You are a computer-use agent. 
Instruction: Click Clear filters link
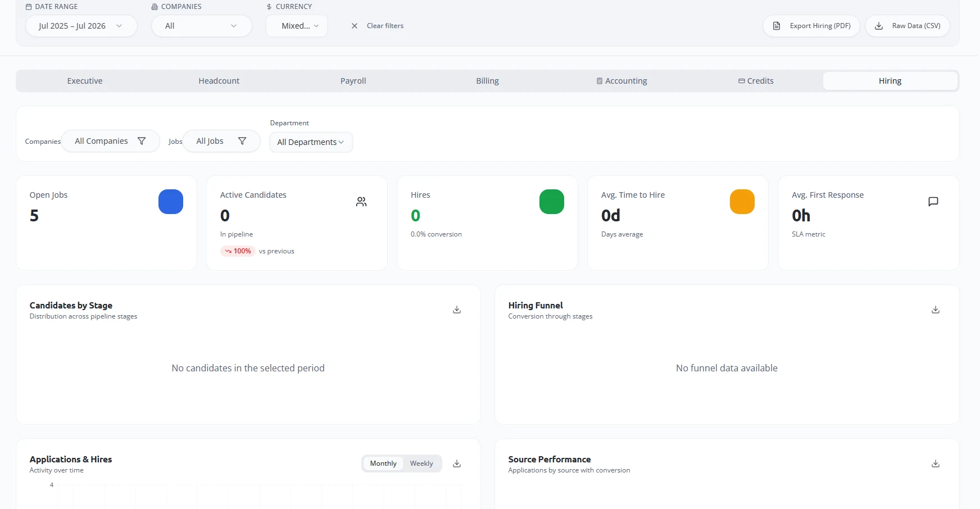pos(385,26)
